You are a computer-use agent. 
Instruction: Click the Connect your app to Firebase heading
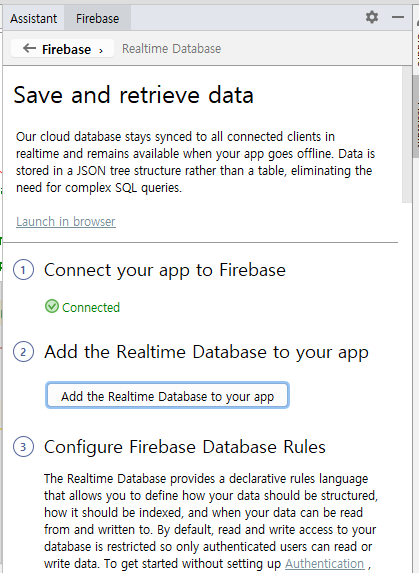tap(165, 270)
